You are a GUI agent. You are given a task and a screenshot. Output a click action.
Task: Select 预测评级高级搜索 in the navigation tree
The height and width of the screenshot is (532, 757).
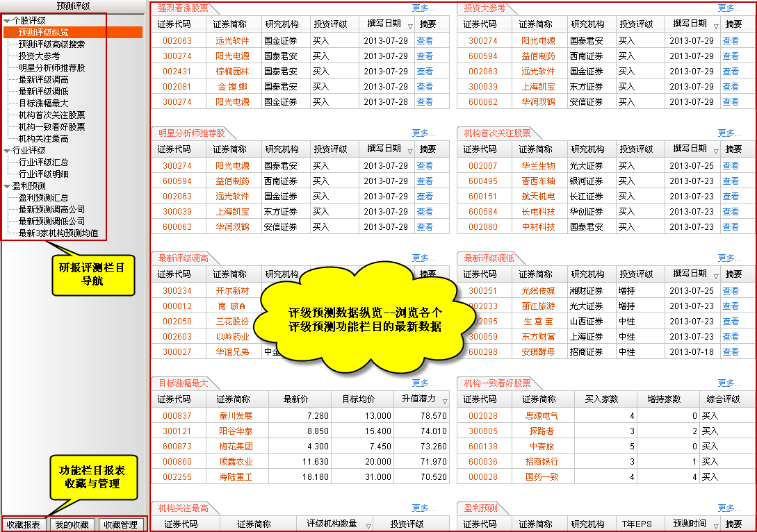click(x=51, y=44)
